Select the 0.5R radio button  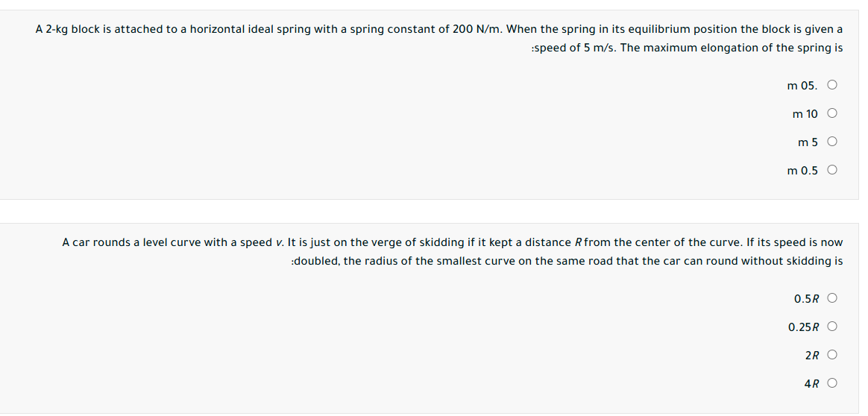(x=832, y=299)
